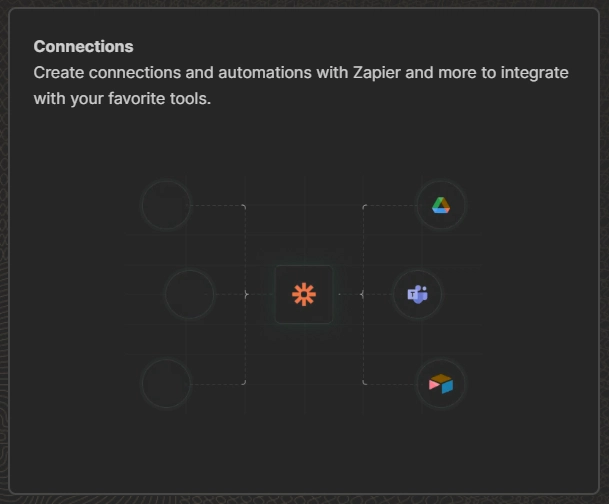Click the orange Zapier logo in center
This screenshot has width=609, height=504.
click(304, 294)
